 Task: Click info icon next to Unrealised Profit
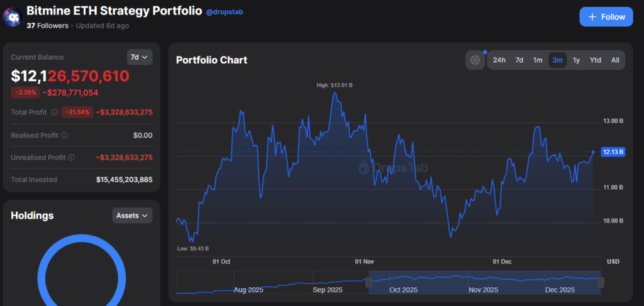(71, 158)
